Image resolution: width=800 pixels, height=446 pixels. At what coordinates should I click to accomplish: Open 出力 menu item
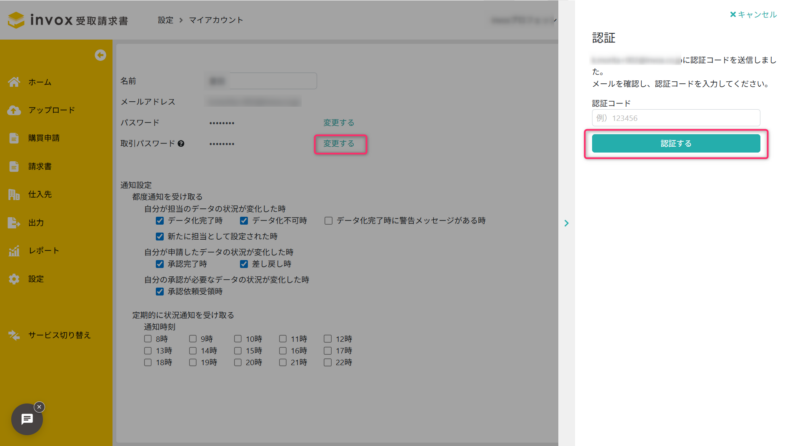coord(36,222)
